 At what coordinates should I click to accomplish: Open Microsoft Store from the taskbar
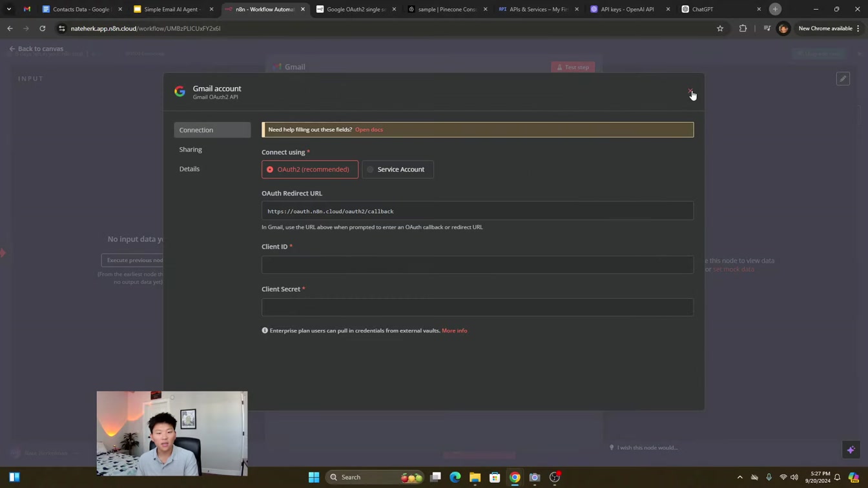coord(495,477)
